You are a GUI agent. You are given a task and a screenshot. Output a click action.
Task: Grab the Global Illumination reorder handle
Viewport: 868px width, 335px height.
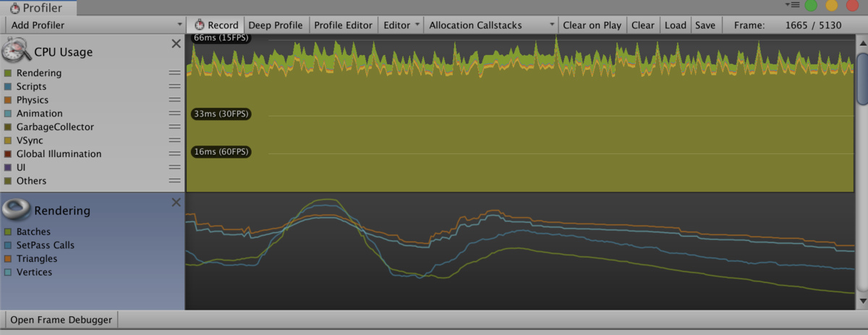tap(174, 153)
